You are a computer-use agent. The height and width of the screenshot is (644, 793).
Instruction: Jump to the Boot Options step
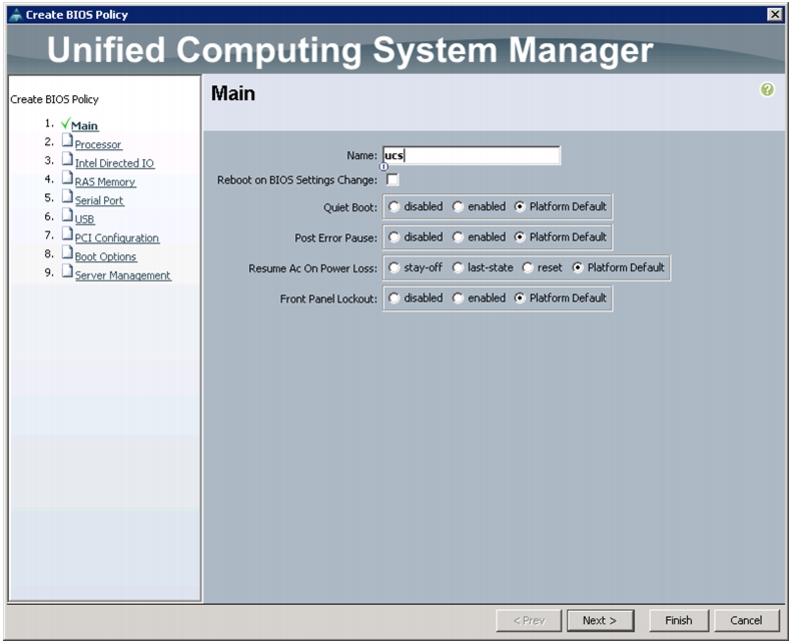[106, 257]
